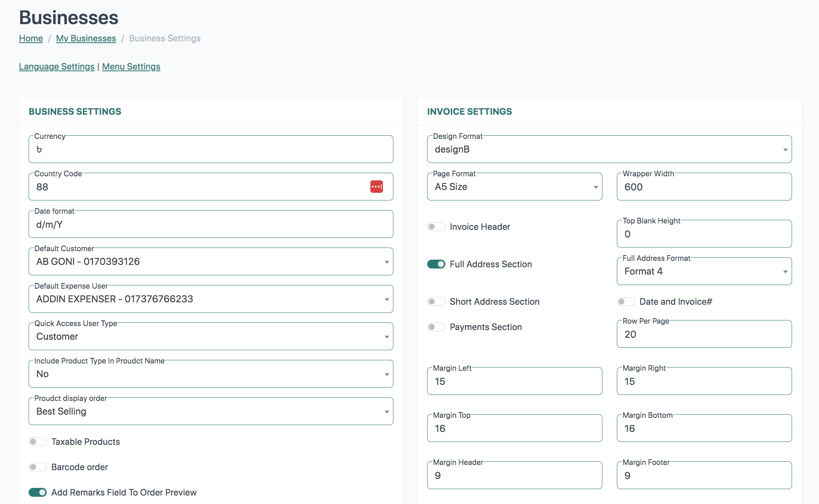819x504 pixels.
Task: Expand Full Address Format dropdown
Action: tap(704, 271)
